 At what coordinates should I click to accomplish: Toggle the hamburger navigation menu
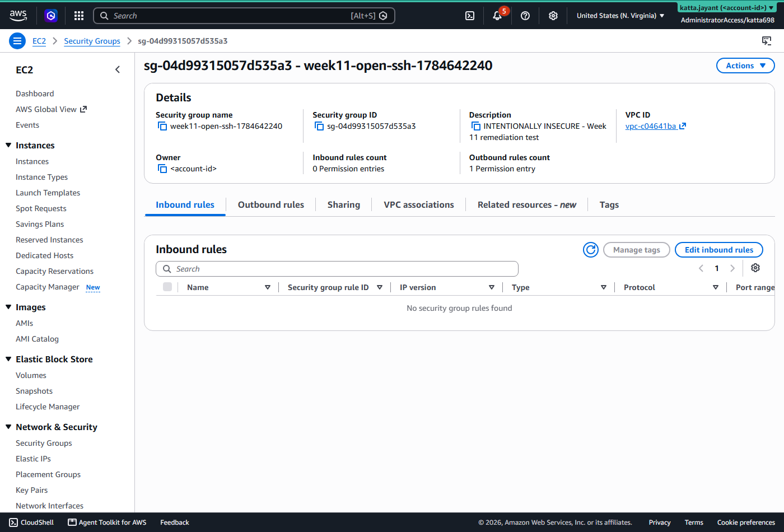(17, 41)
